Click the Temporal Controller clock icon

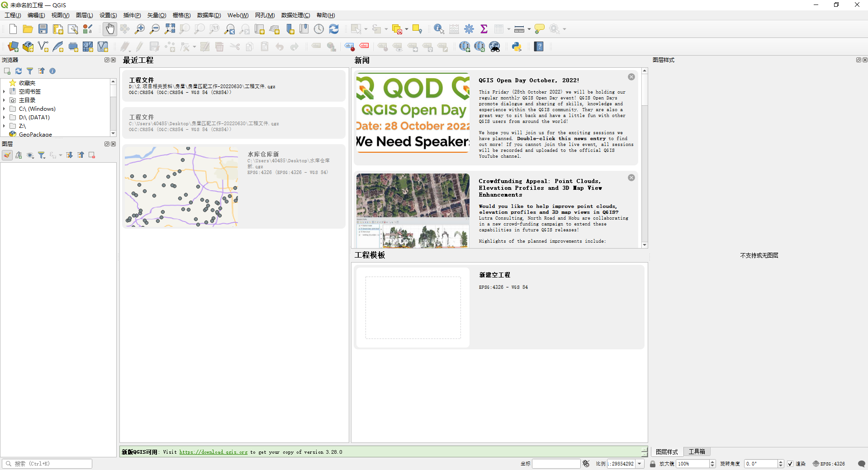click(x=319, y=29)
